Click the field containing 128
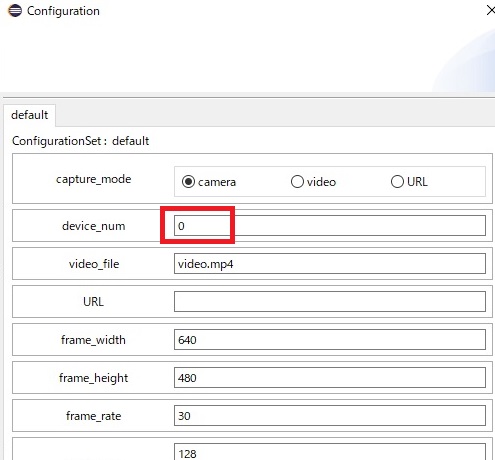Viewport: 495px width, 460px height. point(330,452)
